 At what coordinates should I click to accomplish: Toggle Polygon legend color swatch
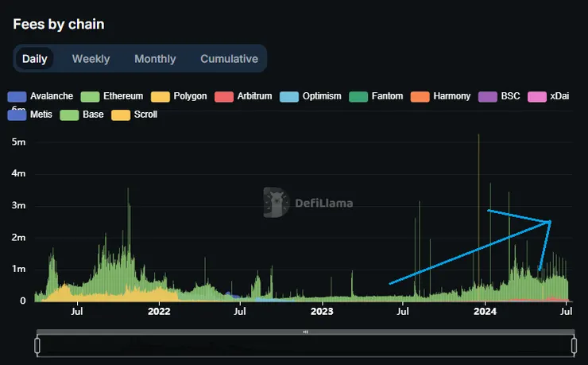tap(161, 96)
